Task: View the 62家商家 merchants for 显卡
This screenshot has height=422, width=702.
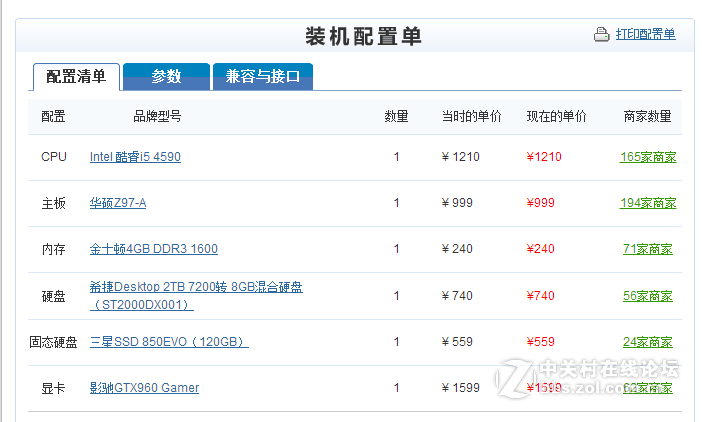Action: [648, 388]
